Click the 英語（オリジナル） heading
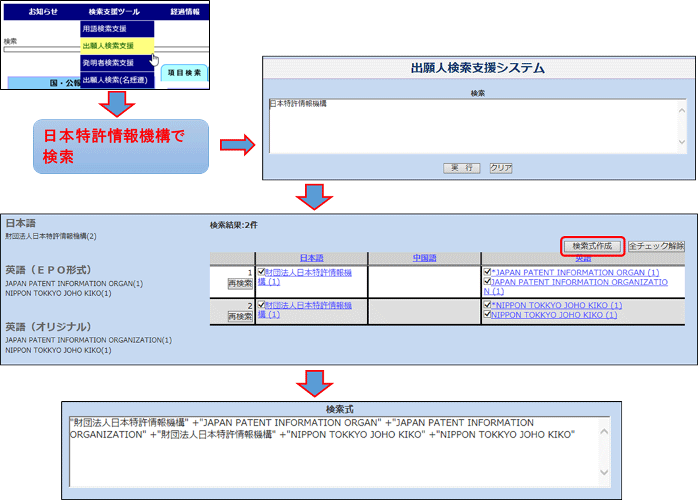The image size is (698, 500). click(x=49, y=327)
